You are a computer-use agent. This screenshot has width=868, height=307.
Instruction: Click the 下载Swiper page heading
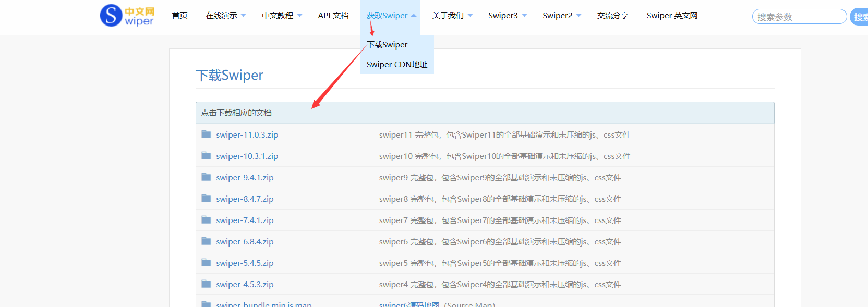pos(229,75)
